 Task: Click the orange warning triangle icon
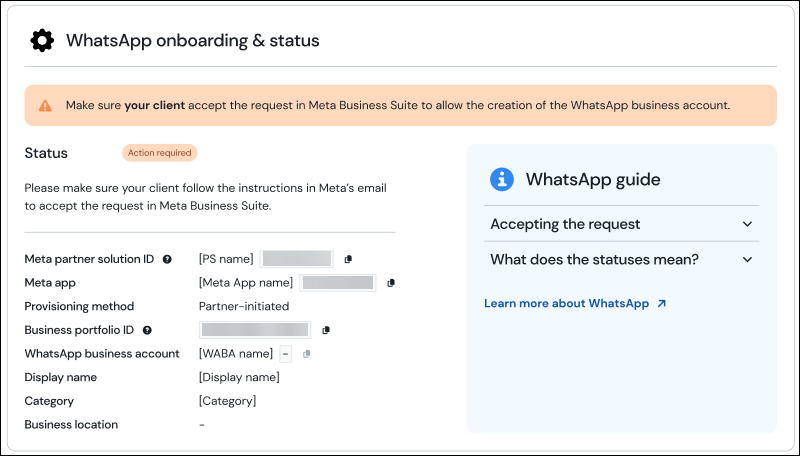click(x=45, y=105)
